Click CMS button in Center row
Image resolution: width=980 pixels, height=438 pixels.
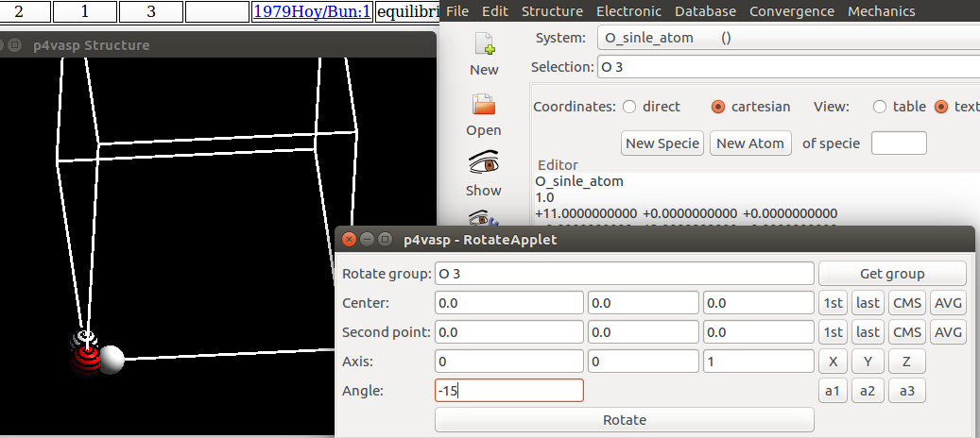907,303
